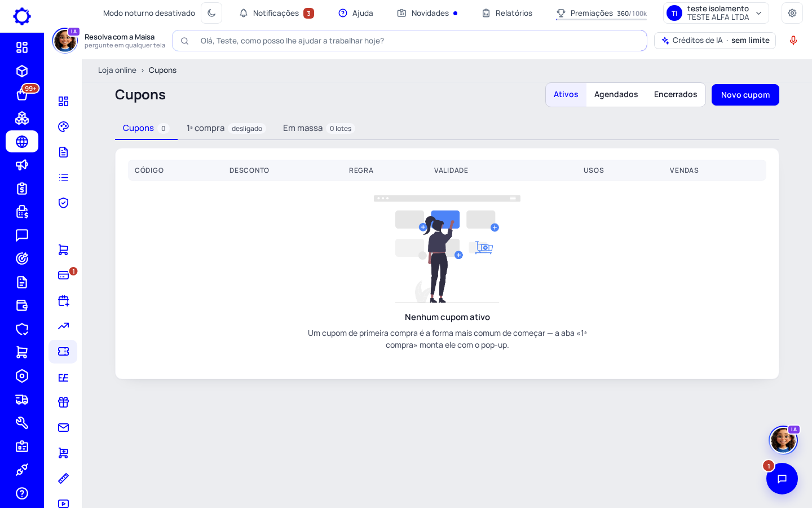This screenshot has width=812, height=508.
Task: Open the ruler icon in submenu
Action: pyautogui.click(x=63, y=478)
